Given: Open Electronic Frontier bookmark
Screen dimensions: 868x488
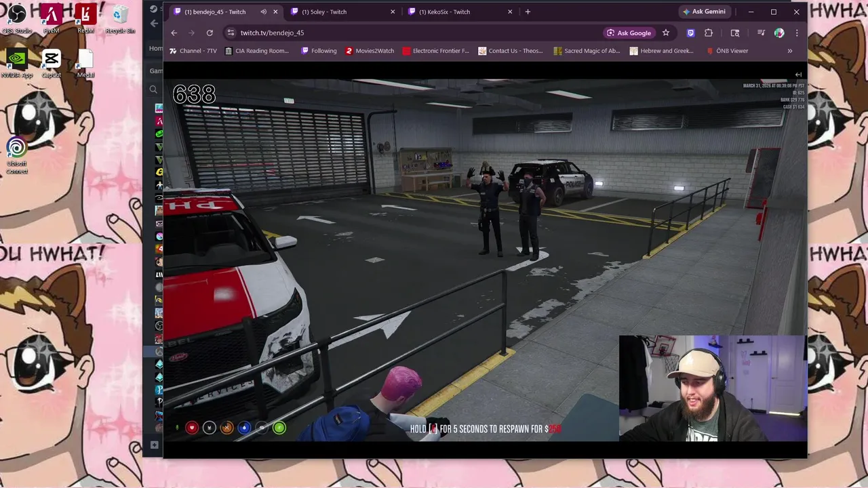Looking at the screenshot, I should tap(435, 51).
